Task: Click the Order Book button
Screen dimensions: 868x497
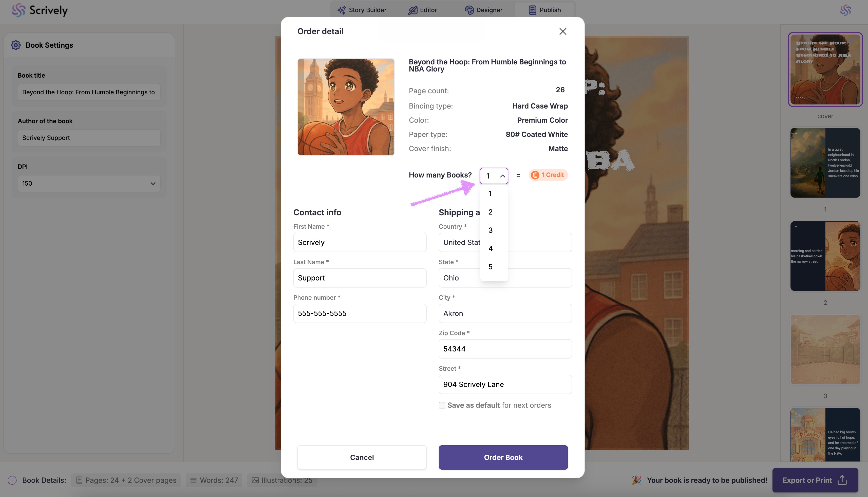Action: coord(503,457)
